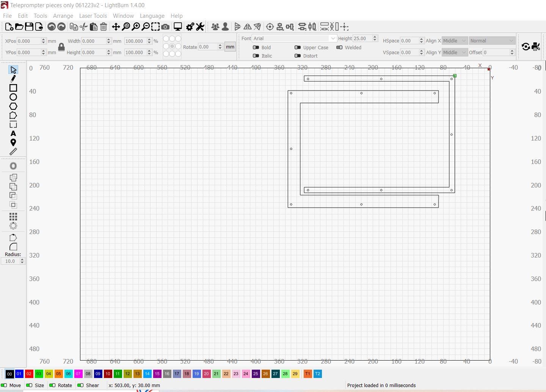Viewport: 546px width, 392px height.
Task: Select the Ellipse drawing tool
Action: 13,97
